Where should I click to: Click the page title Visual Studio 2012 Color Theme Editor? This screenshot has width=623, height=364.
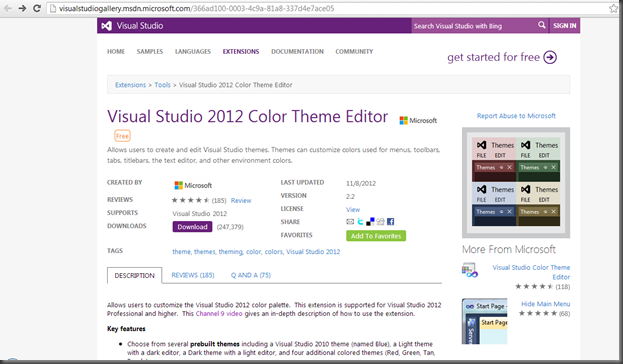(x=248, y=116)
